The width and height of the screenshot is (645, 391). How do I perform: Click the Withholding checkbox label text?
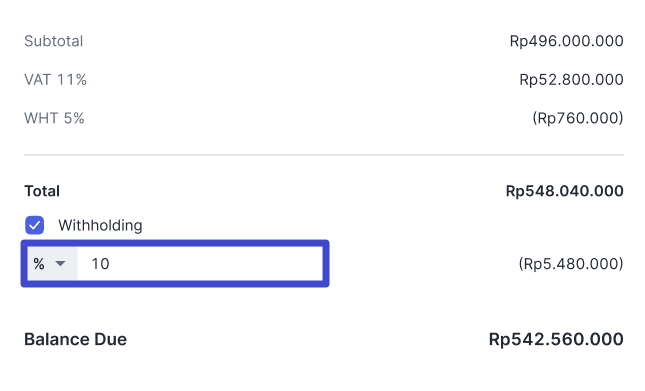[100, 225]
